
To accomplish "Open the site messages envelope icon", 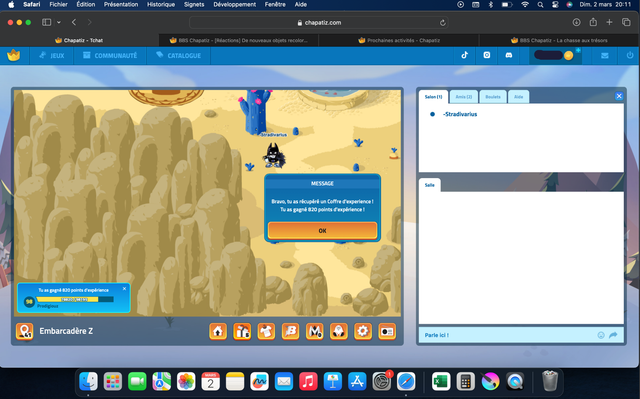I will point(605,55).
